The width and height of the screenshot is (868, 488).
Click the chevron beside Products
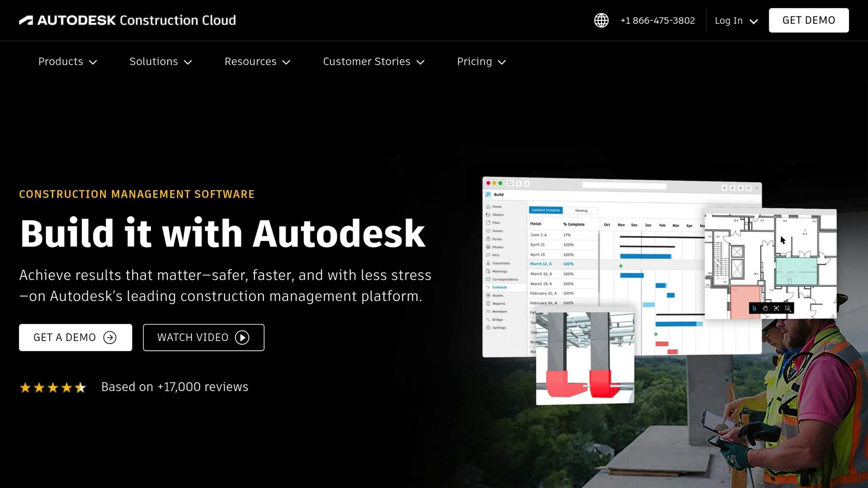pyautogui.click(x=93, y=62)
